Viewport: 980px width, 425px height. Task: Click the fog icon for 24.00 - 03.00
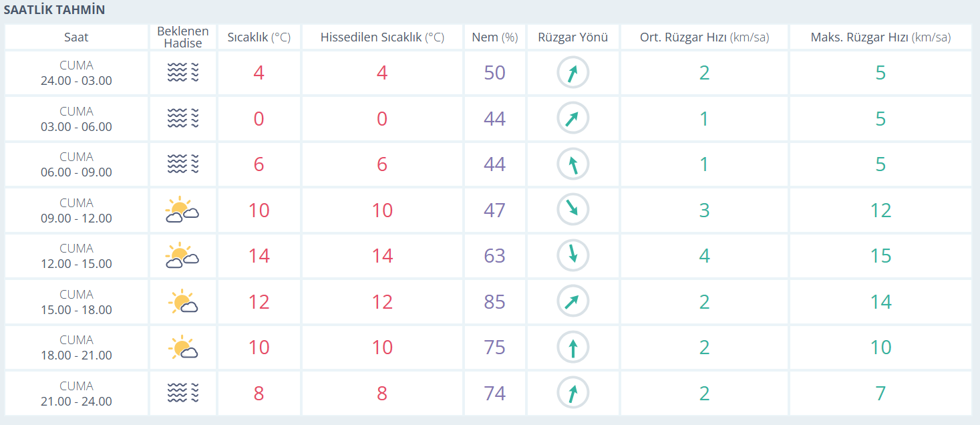tap(182, 73)
